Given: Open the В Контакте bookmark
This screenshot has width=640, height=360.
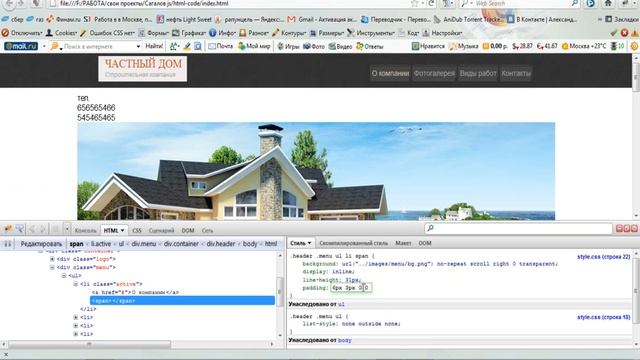Looking at the screenshot, I should pyautogui.click(x=542, y=19).
